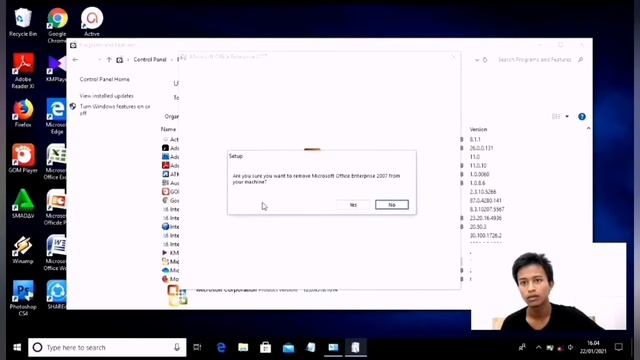The image size is (640, 360).
Task: Open the Windows Start menu
Action: coord(17,347)
